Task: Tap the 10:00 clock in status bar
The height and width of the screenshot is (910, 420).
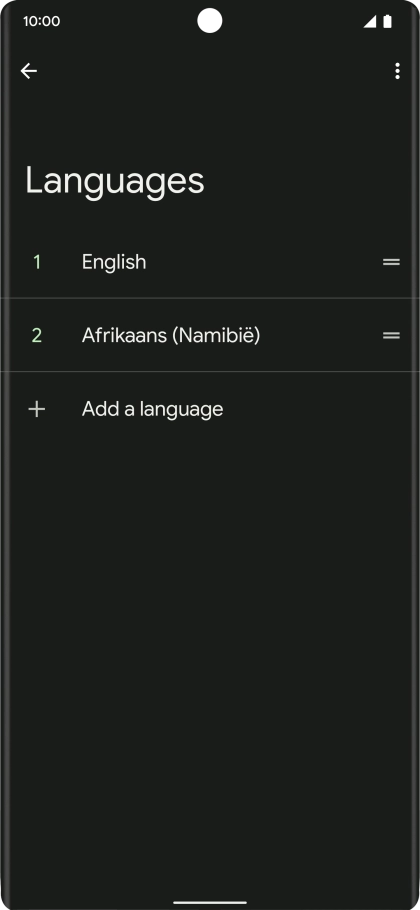Action: click(x=41, y=21)
